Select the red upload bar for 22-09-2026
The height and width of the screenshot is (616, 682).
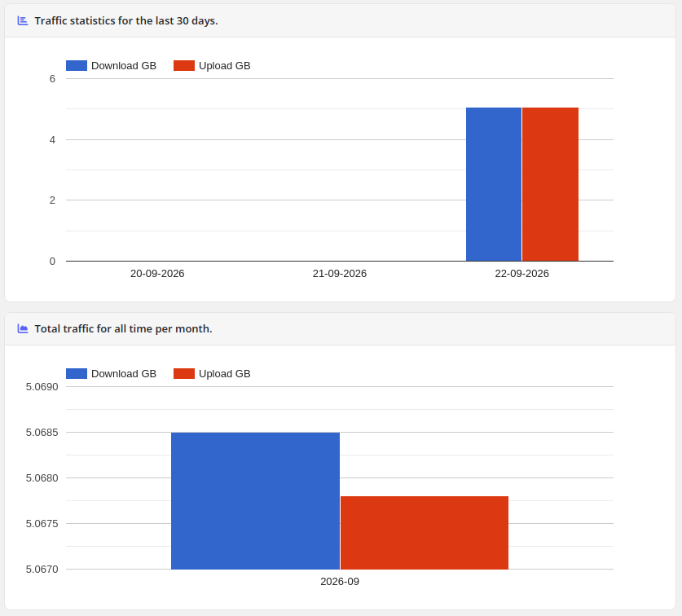(x=550, y=184)
